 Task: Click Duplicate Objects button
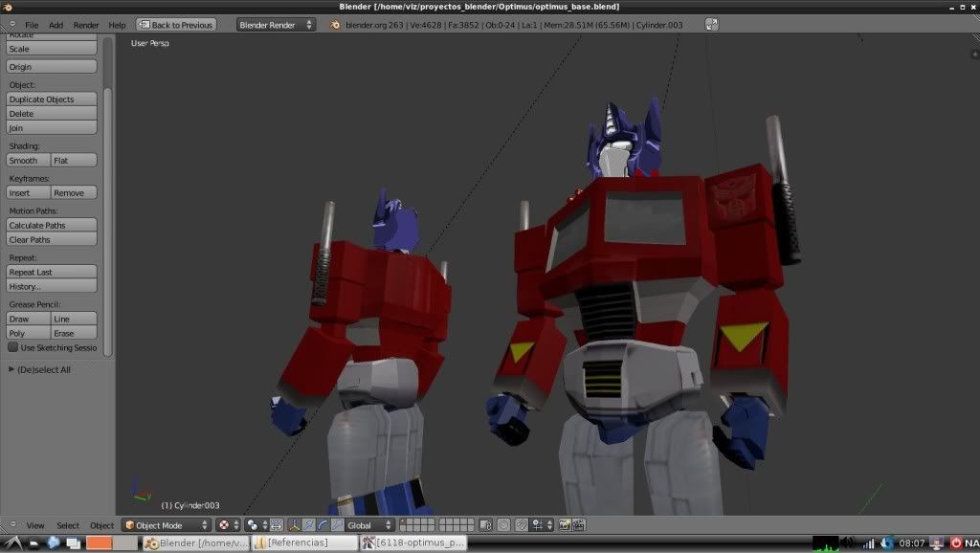52,99
